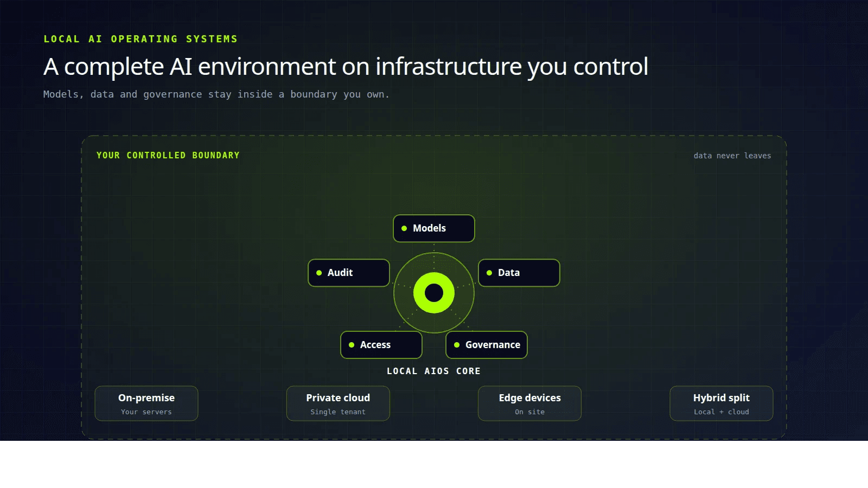
Task: Select the Private cloud deployment card
Action: [x=338, y=403]
